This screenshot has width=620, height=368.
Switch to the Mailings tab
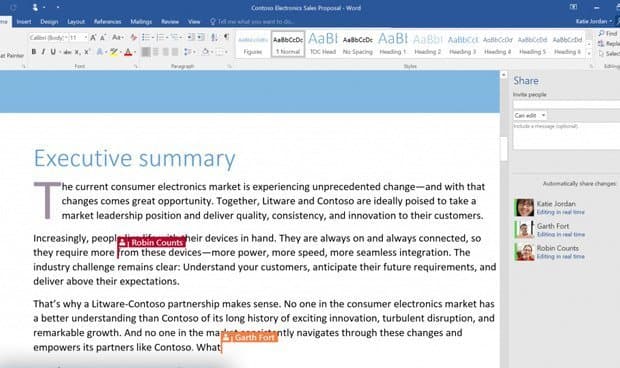click(x=141, y=22)
